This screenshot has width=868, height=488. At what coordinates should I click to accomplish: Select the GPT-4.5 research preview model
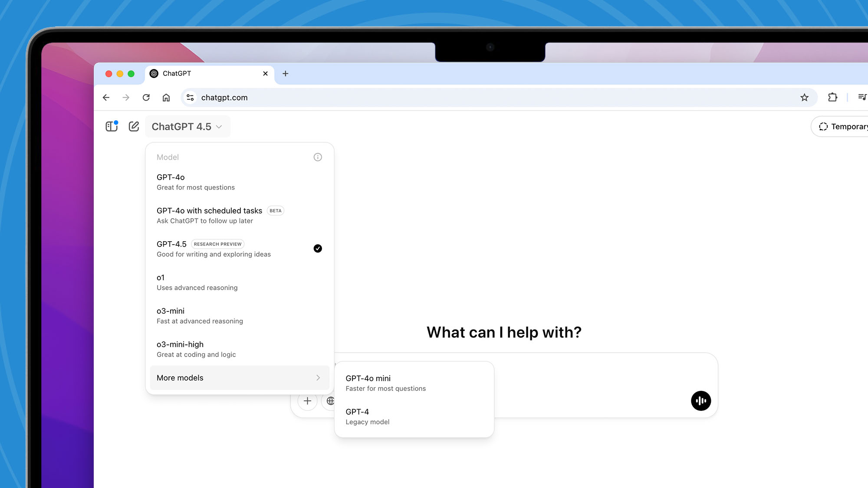coord(240,249)
